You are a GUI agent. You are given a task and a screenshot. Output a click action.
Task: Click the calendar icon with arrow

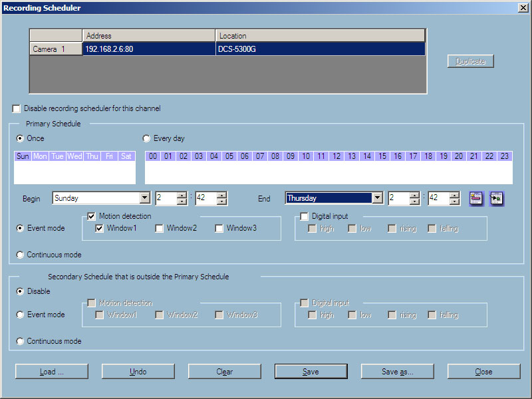[496, 198]
